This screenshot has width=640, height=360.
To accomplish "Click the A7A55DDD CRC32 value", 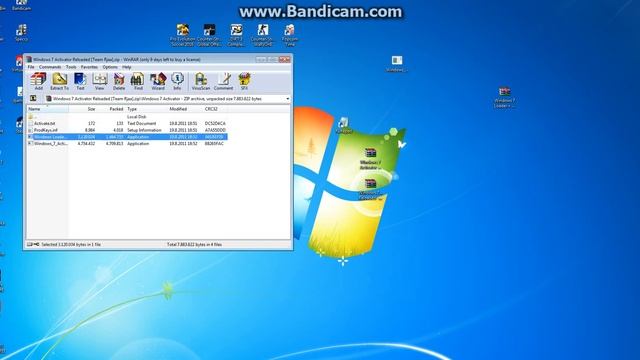I will coord(215,130).
